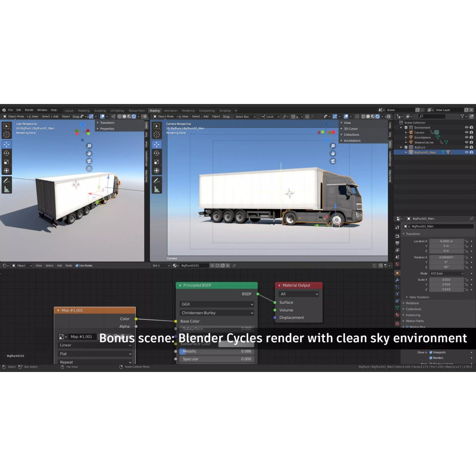
Task: Open the Node menu in the node editor header
Action: (69, 266)
